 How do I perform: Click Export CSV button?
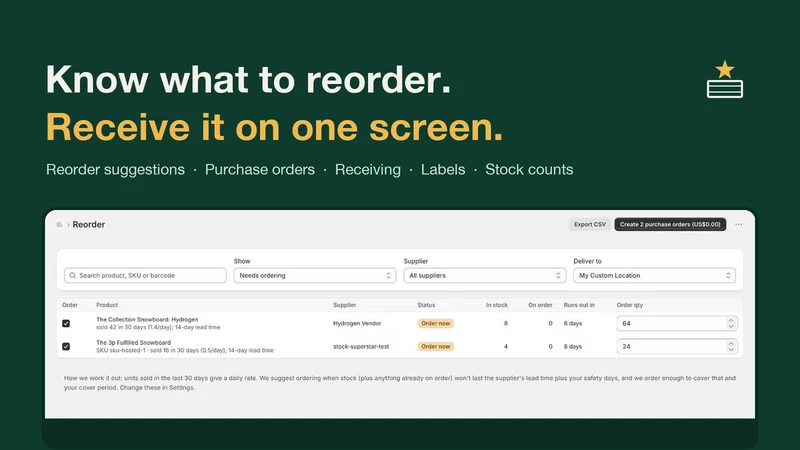(x=590, y=224)
